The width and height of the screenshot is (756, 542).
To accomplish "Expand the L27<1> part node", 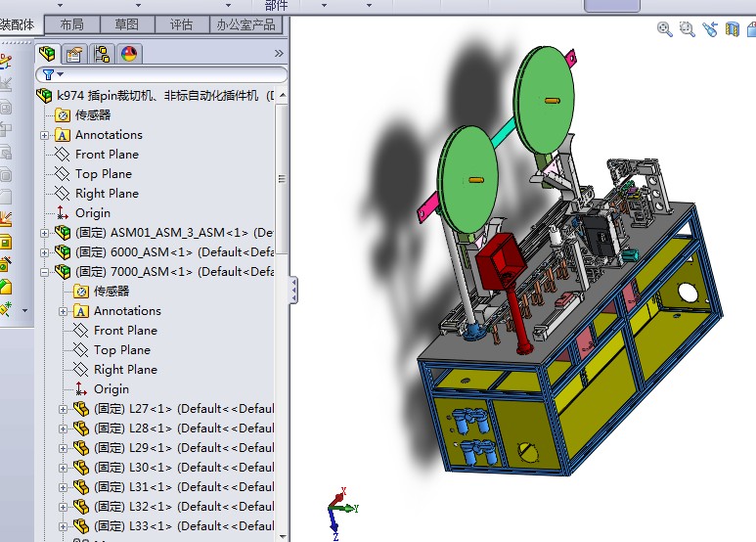I will pos(64,409).
